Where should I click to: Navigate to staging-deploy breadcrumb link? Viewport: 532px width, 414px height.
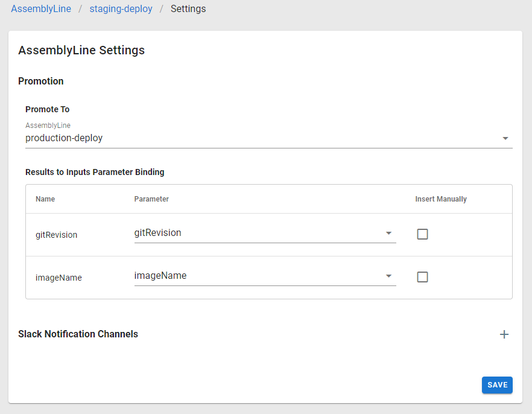click(x=121, y=9)
